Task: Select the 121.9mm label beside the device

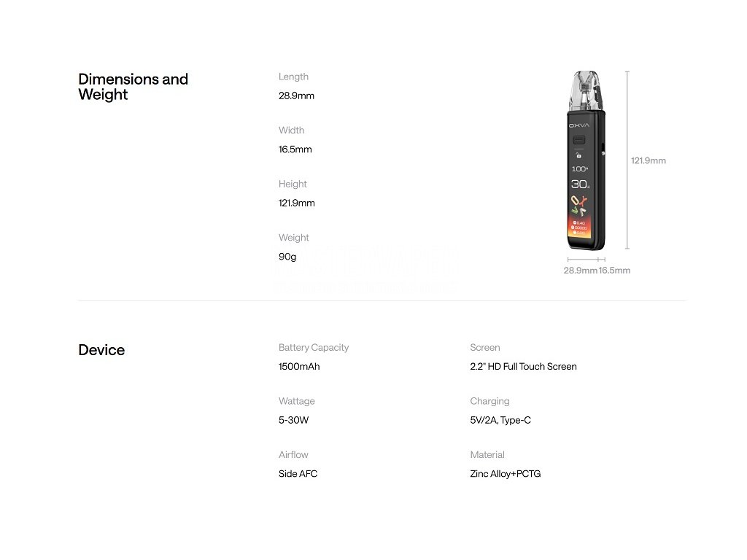Action: [648, 160]
